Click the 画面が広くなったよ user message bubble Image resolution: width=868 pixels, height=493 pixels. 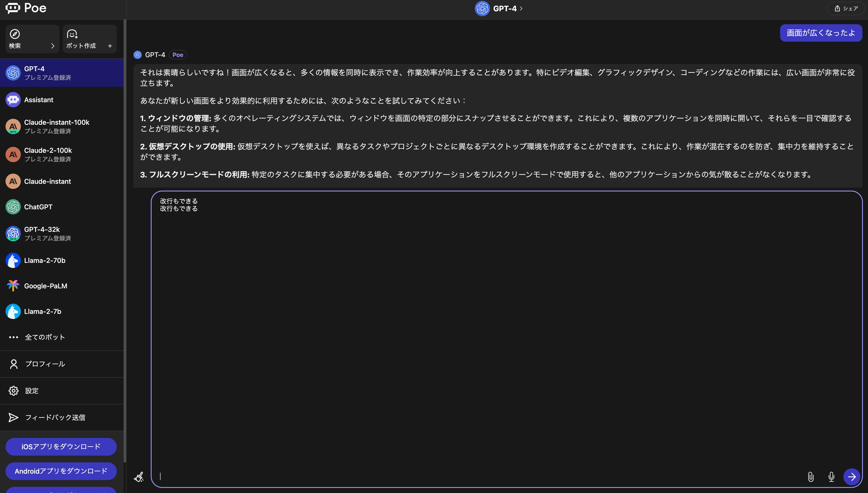tap(821, 33)
